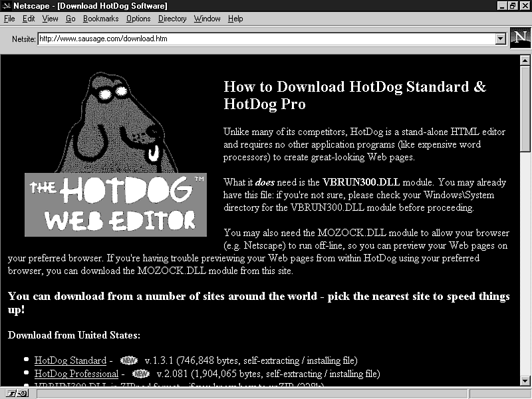
Task: Click the HotDog Web Editor logo image
Action: (x=115, y=154)
